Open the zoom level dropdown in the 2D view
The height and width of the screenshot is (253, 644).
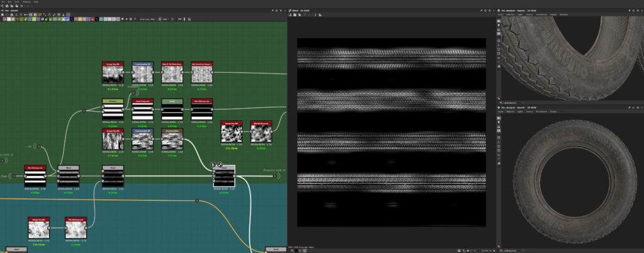pos(484,250)
